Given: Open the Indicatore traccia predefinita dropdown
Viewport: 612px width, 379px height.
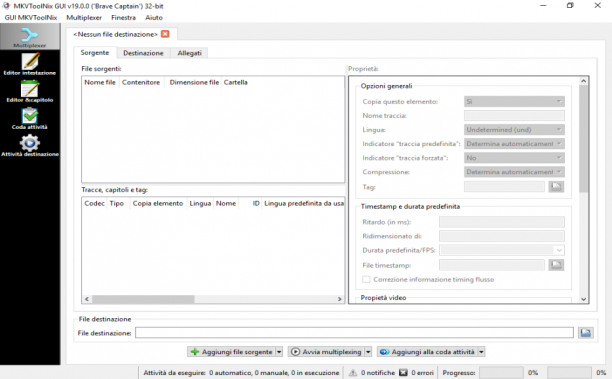Looking at the screenshot, I should pos(514,144).
